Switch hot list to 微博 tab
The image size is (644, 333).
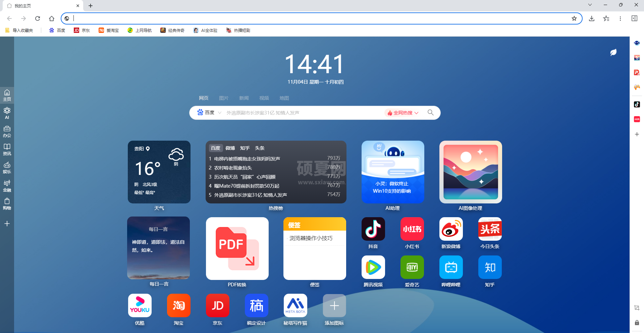[230, 148]
